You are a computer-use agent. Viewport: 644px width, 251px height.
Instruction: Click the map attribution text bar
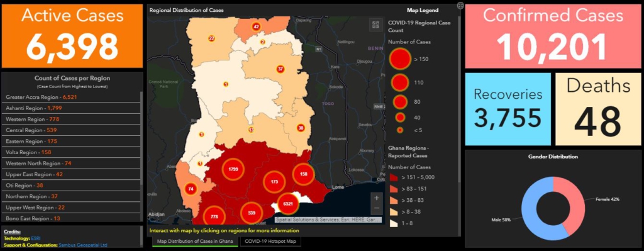[x=328, y=220]
